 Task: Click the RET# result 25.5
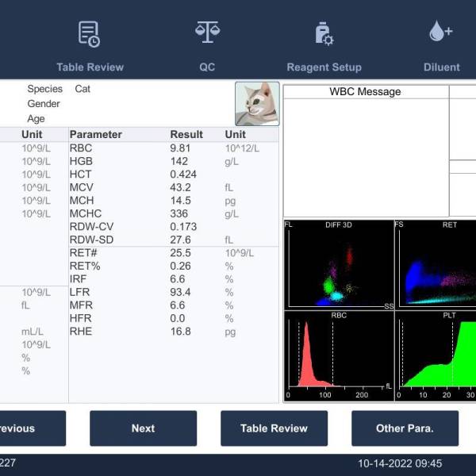coord(180,253)
